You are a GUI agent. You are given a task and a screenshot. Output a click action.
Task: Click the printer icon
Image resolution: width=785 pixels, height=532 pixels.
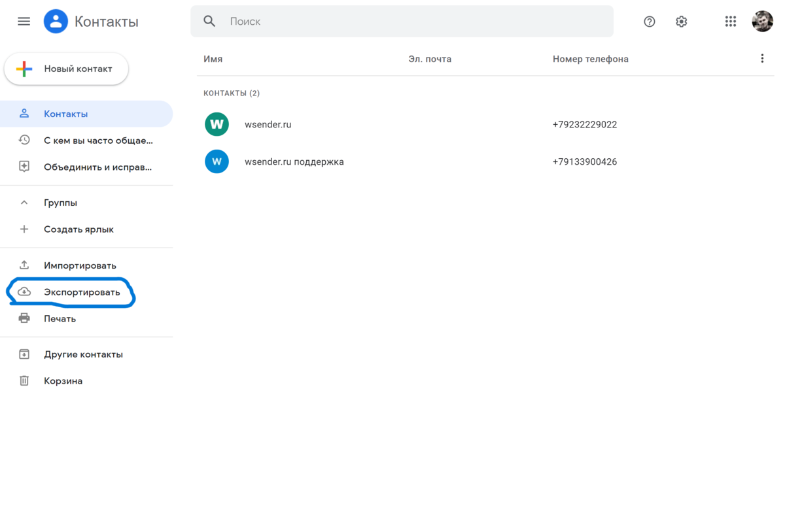(24, 318)
